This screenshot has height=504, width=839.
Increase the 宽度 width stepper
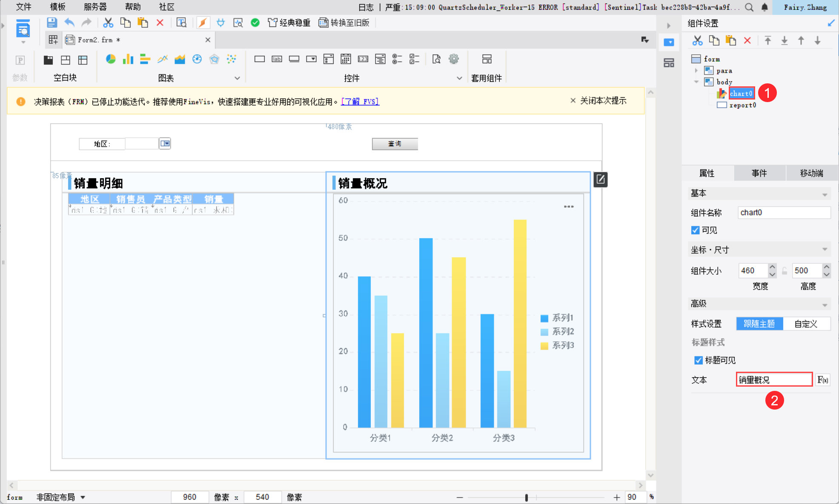pos(772,267)
